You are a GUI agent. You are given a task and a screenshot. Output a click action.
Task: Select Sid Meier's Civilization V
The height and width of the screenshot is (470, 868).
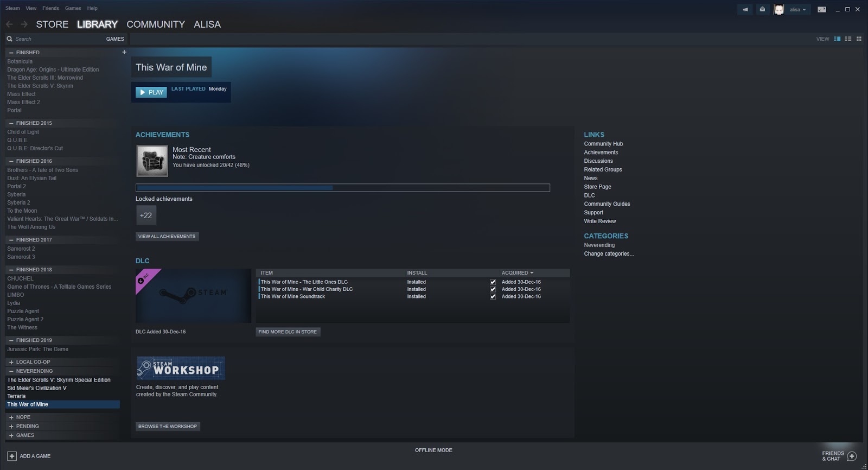coord(37,388)
